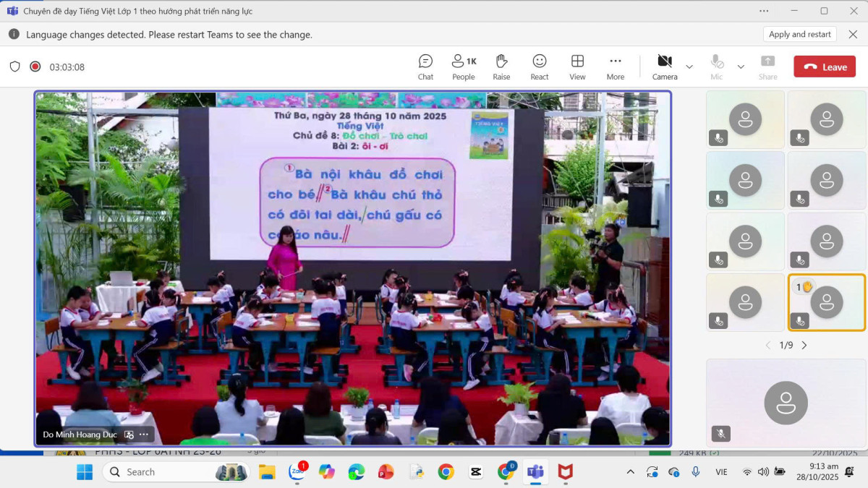Click the recording indicator icon
868x488 pixels.
[35, 67]
